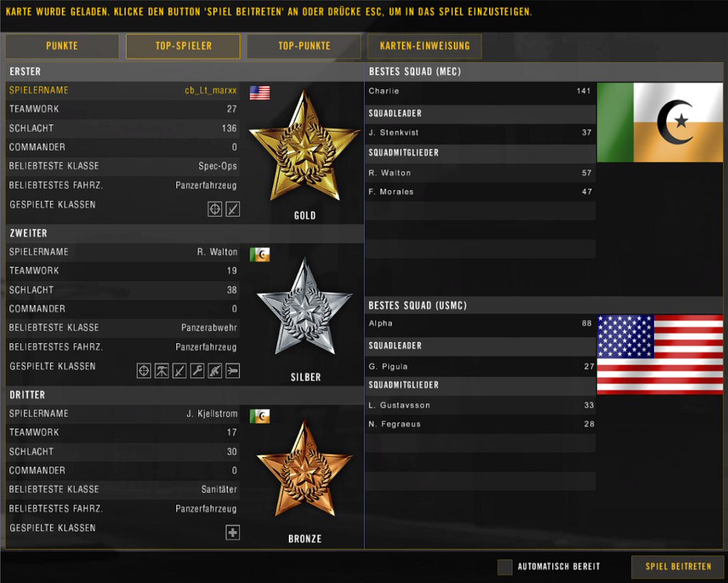
Task: Click player name J. Kjellstrom
Action: 212,413
